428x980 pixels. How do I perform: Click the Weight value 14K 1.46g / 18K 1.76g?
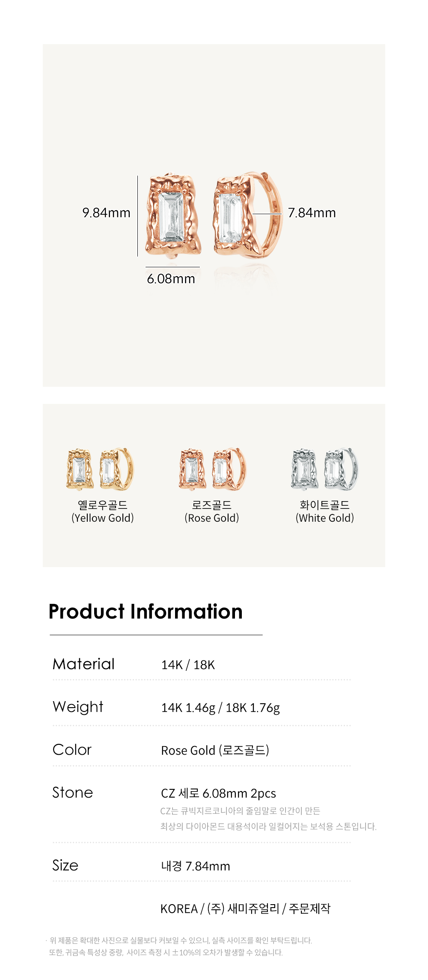pos(220,708)
